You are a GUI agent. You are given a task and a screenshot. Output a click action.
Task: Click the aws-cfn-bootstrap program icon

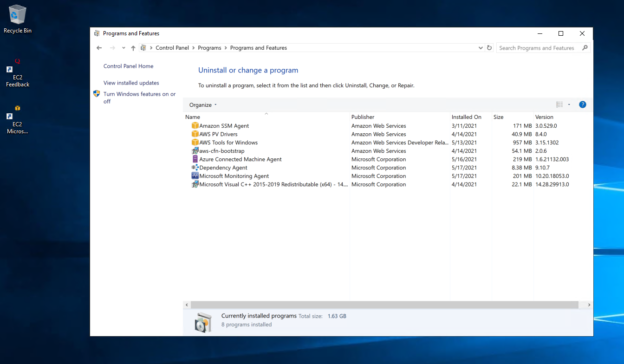click(x=195, y=151)
